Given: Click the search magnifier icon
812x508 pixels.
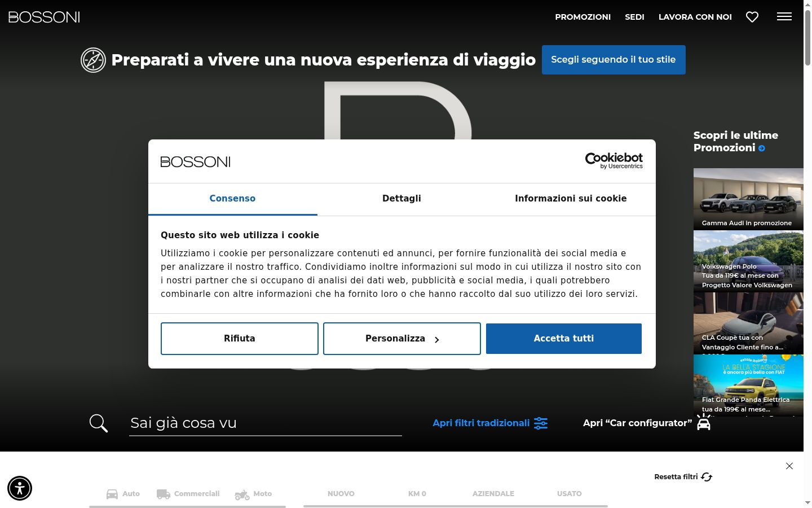Looking at the screenshot, I should point(99,423).
